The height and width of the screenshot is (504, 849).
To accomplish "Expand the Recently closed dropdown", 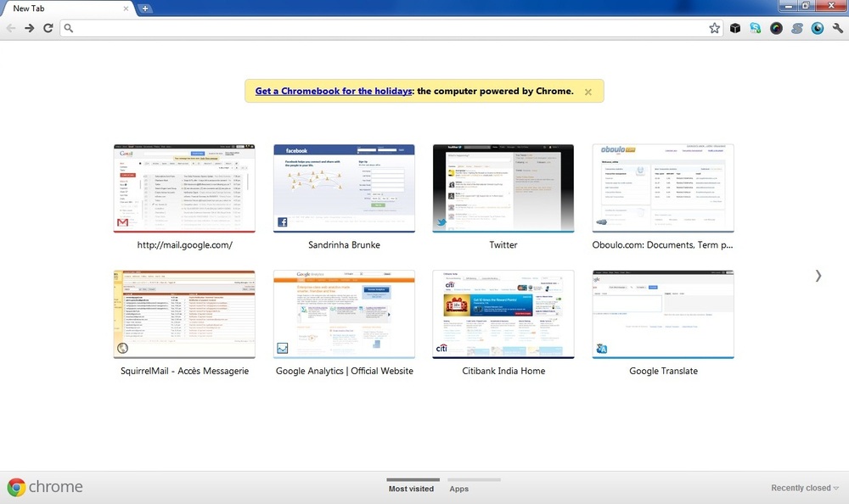I will click(805, 488).
